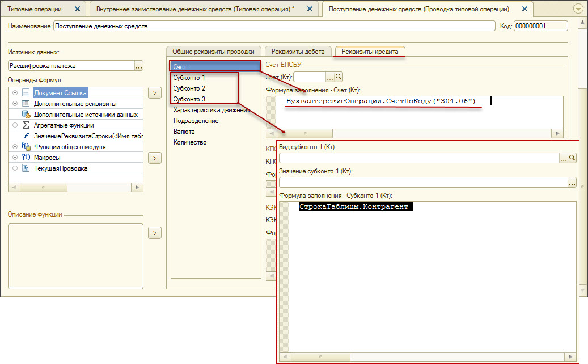
Task: Expand the Дополнительные реквизиты node
Action: (15, 103)
